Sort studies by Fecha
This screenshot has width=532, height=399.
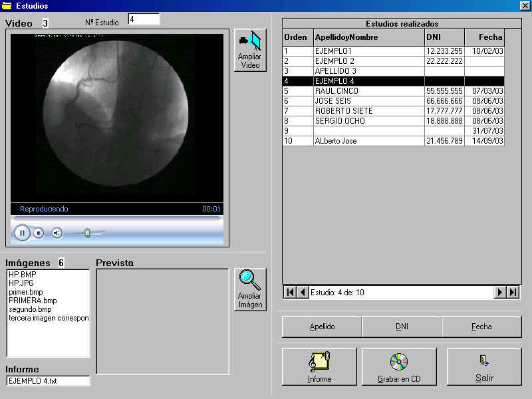[481, 327]
